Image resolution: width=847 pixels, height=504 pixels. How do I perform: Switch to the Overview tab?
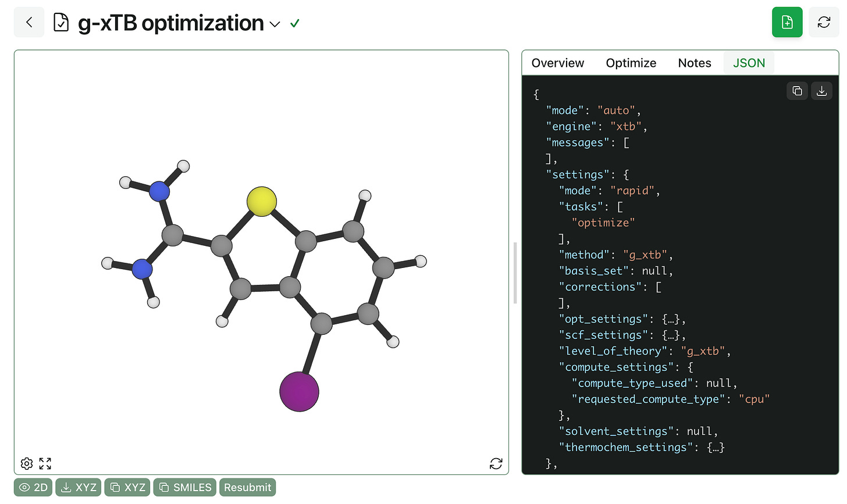coord(557,63)
